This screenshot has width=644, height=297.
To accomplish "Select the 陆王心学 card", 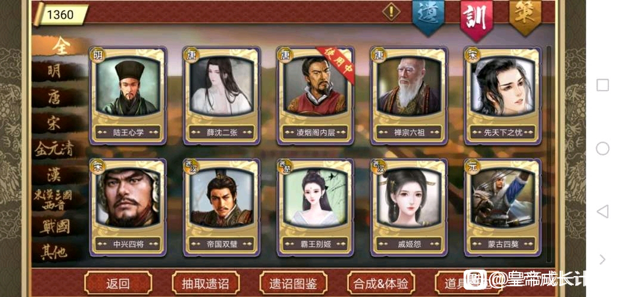I will 128,95.
